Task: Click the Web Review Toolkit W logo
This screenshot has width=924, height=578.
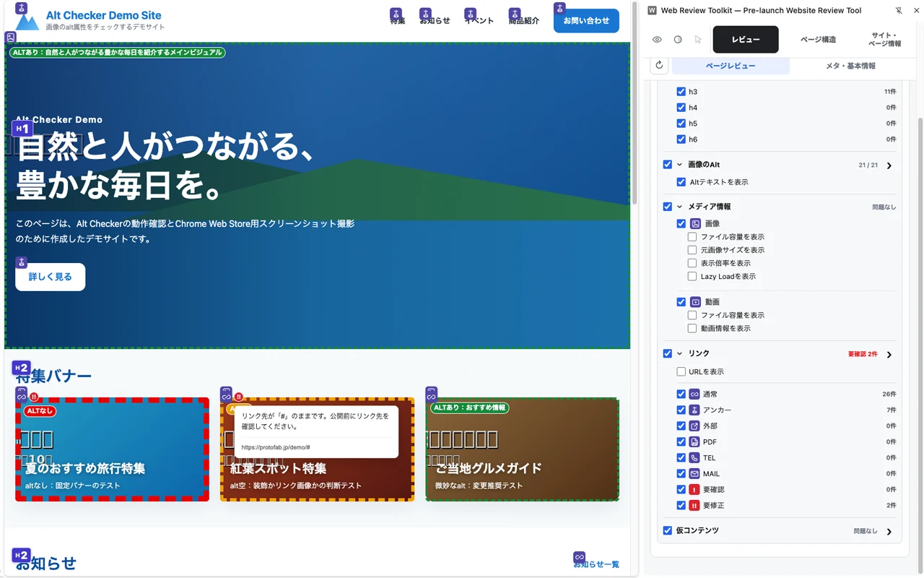Action: 653,11
